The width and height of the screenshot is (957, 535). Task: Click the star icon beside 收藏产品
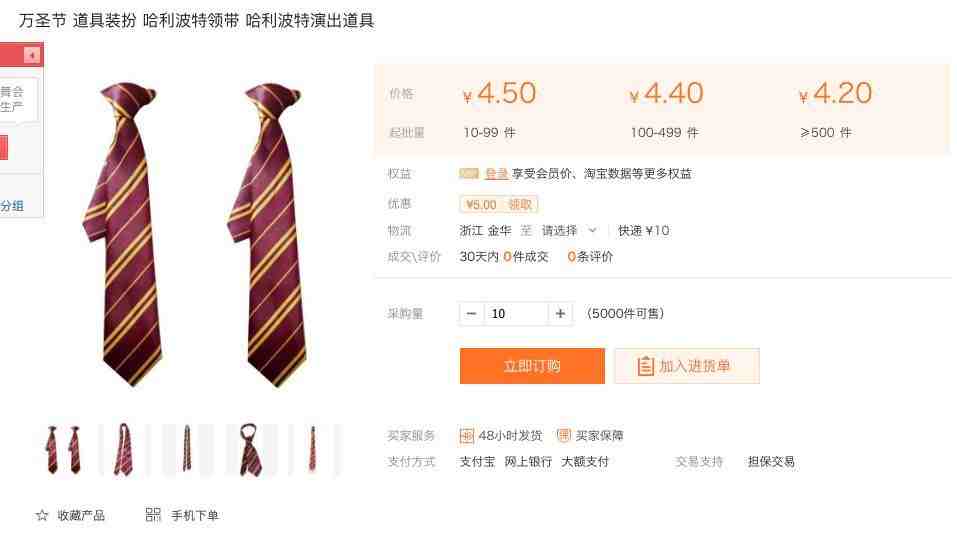42,515
